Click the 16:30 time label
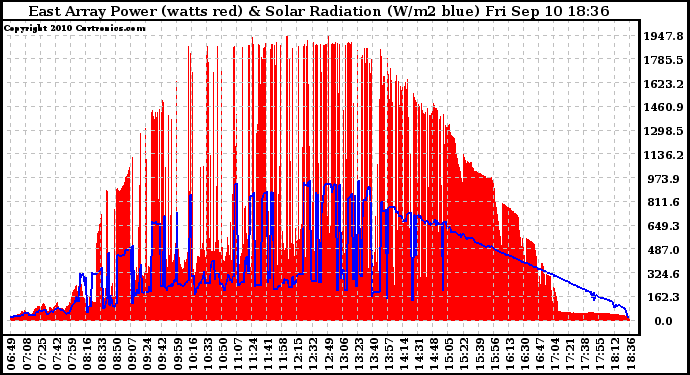The width and height of the screenshot is (690, 375). (523, 354)
